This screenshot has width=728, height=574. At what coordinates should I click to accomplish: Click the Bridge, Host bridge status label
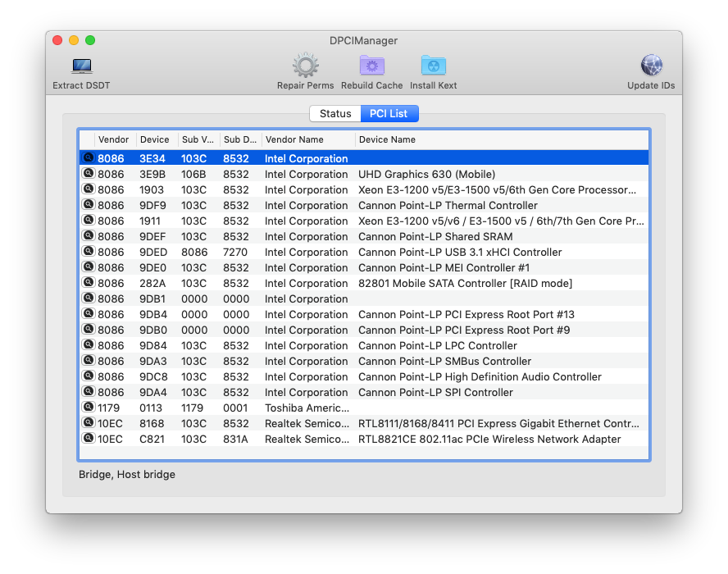point(127,474)
